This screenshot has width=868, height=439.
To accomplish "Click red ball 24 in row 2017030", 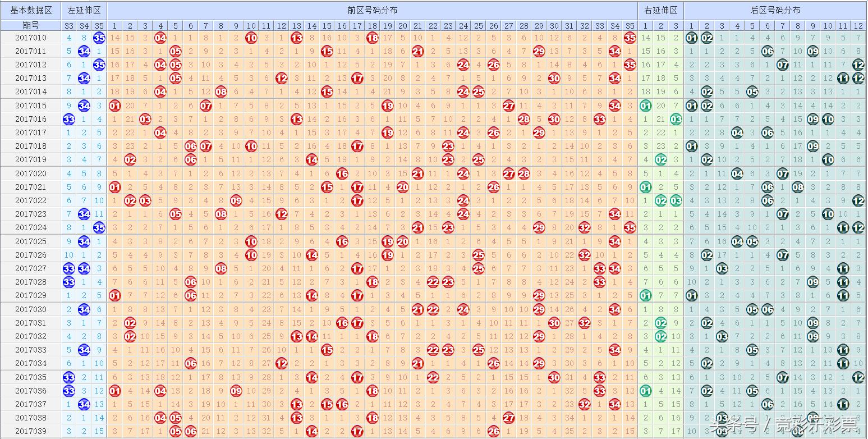I will tap(463, 309).
